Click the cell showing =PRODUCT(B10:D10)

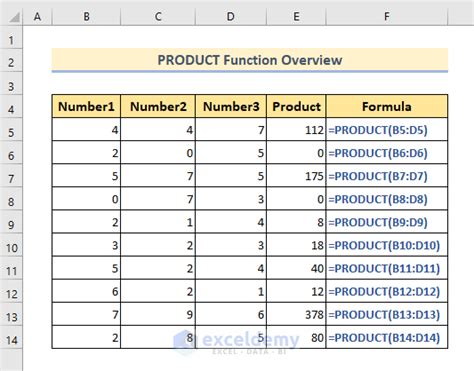click(x=387, y=245)
